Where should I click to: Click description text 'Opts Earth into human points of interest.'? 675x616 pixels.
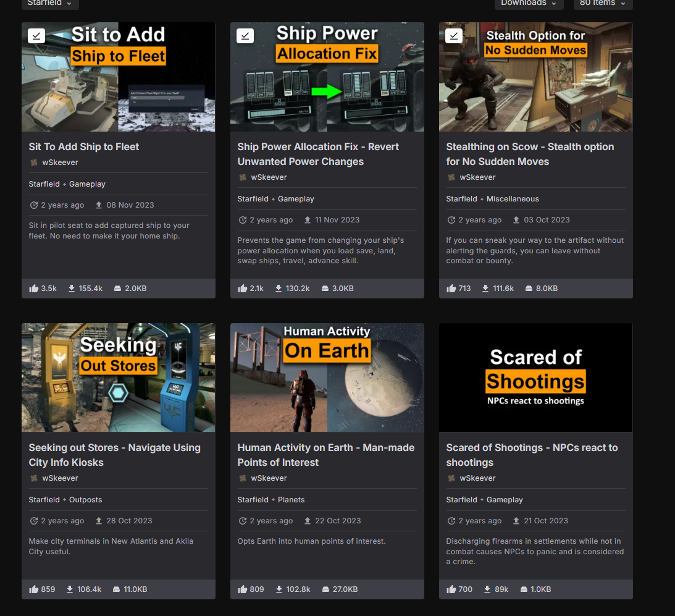tap(312, 541)
